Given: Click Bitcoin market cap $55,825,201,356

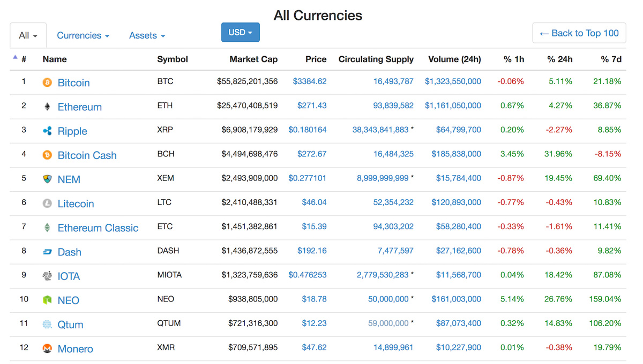Looking at the screenshot, I should (x=248, y=81).
